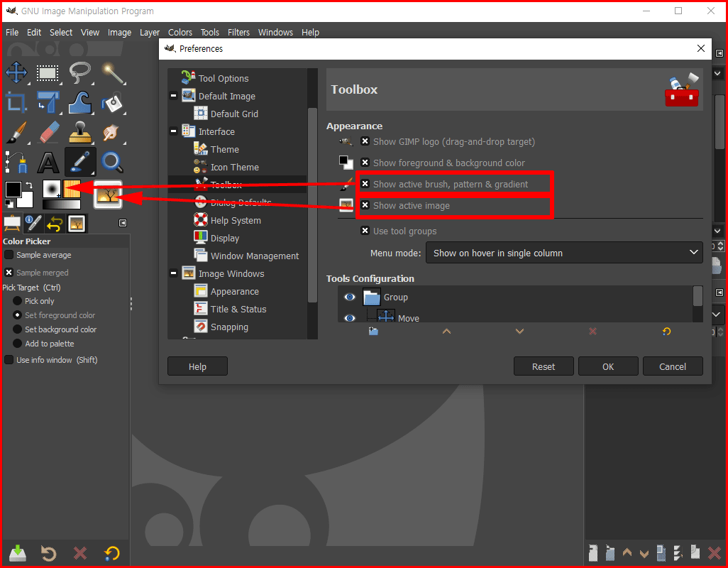
Task: Move selected tool up in Tools Configuration
Action: tap(446, 331)
